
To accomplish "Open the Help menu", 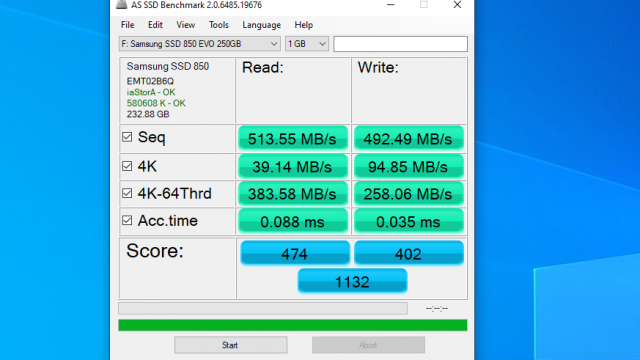I will click(x=303, y=25).
